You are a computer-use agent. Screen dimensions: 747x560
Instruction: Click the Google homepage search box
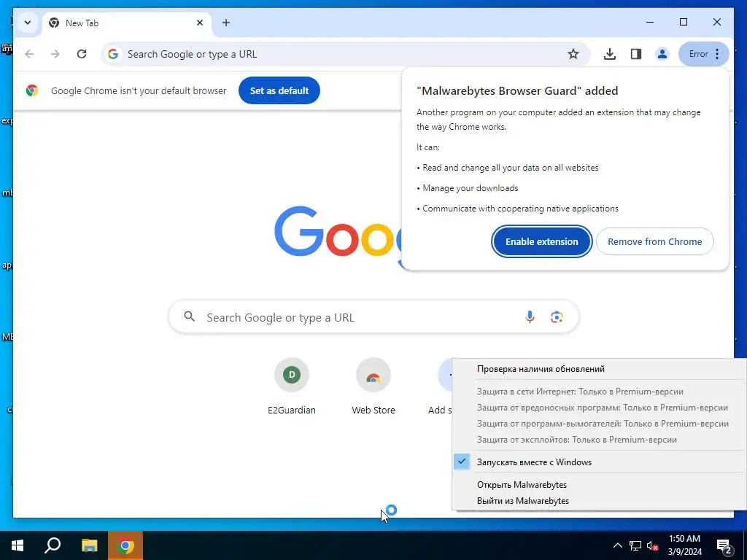(x=373, y=316)
